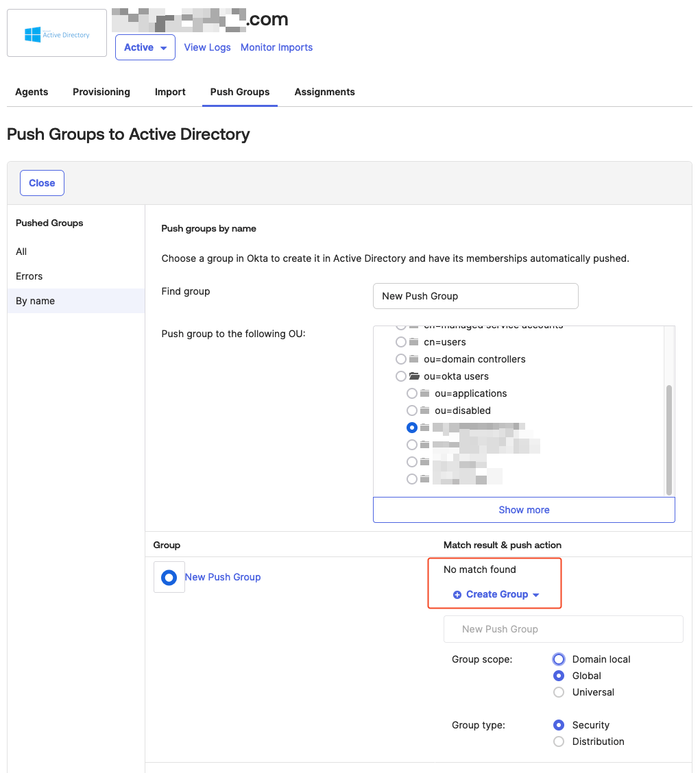Click the folder icon next to ou=applications
700x773 pixels.
click(425, 393)
